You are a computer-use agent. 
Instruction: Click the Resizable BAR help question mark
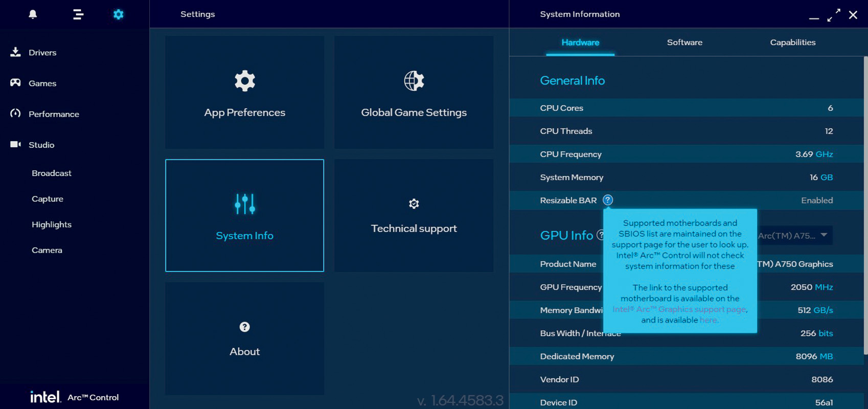[607, 200]
